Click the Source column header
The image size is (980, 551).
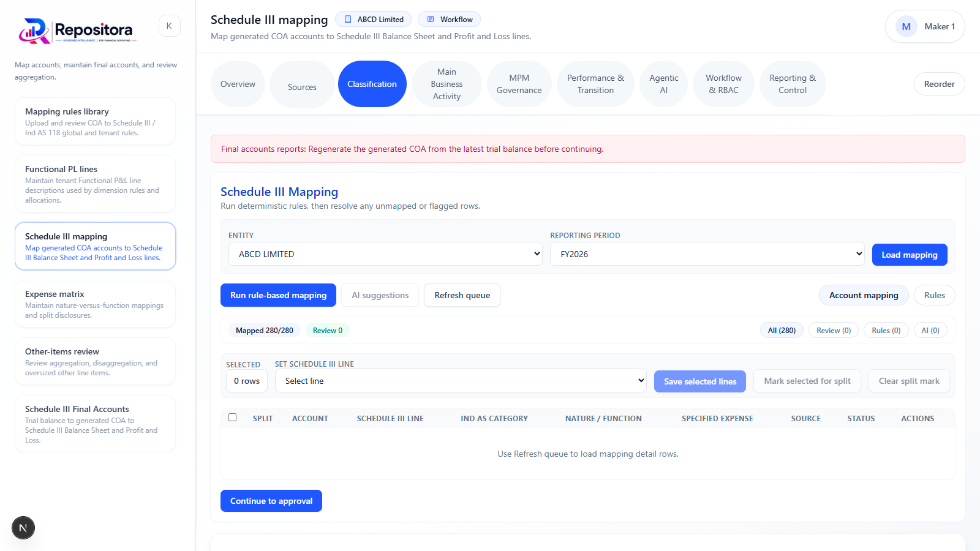pos(805,419)
